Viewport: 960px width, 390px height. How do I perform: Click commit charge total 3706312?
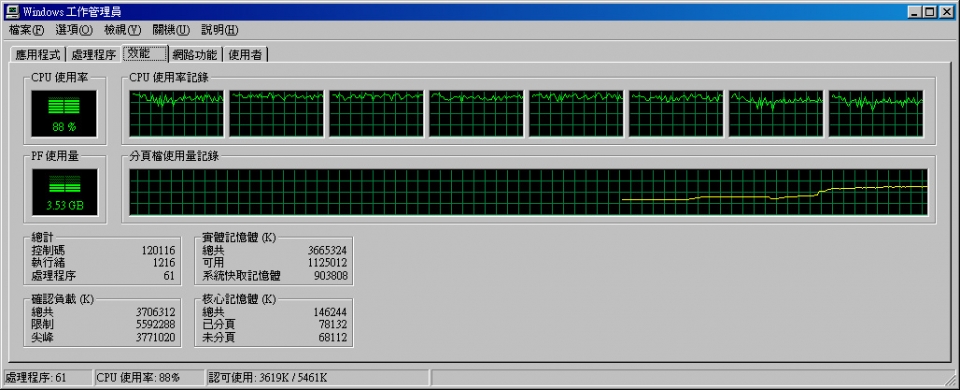click(x=156, y=312)
